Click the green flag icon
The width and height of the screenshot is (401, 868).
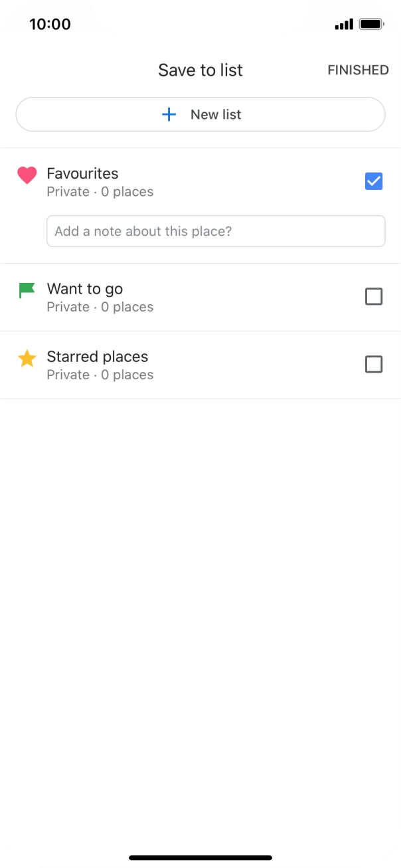pos(27,290)
